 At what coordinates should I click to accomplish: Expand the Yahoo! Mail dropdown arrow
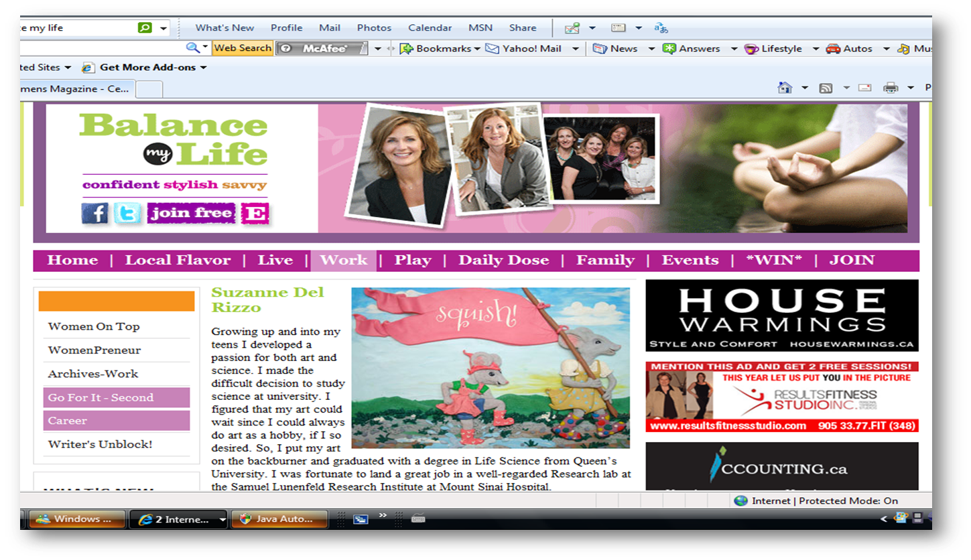pos(575,48)
